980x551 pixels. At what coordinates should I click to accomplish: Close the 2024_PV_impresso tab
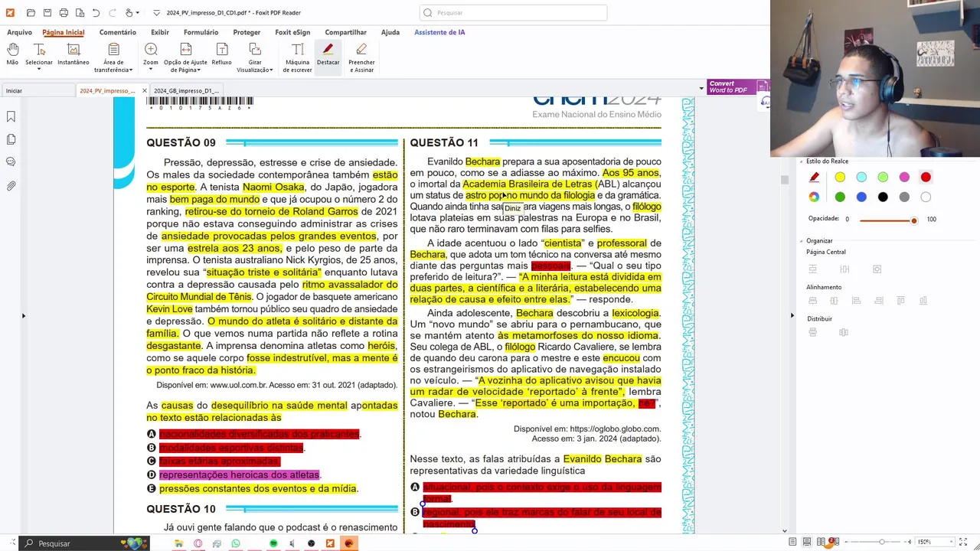[x=144, y=90]
